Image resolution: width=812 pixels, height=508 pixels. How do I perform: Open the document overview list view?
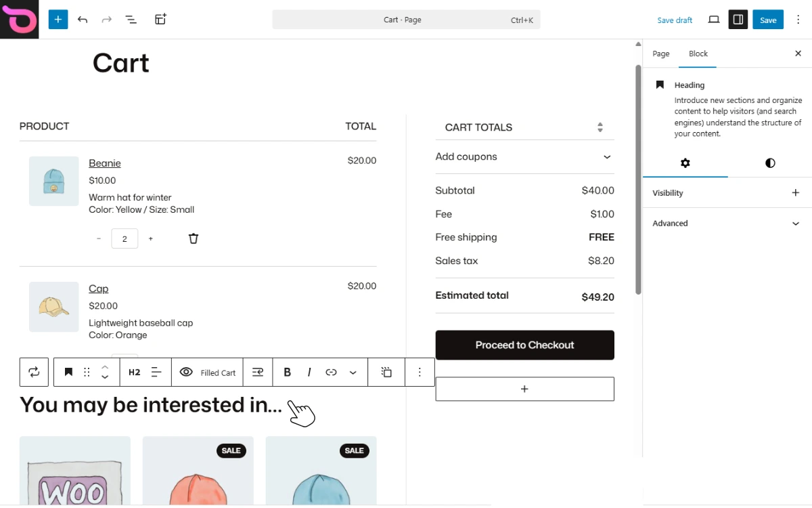(x=131, y=20)
